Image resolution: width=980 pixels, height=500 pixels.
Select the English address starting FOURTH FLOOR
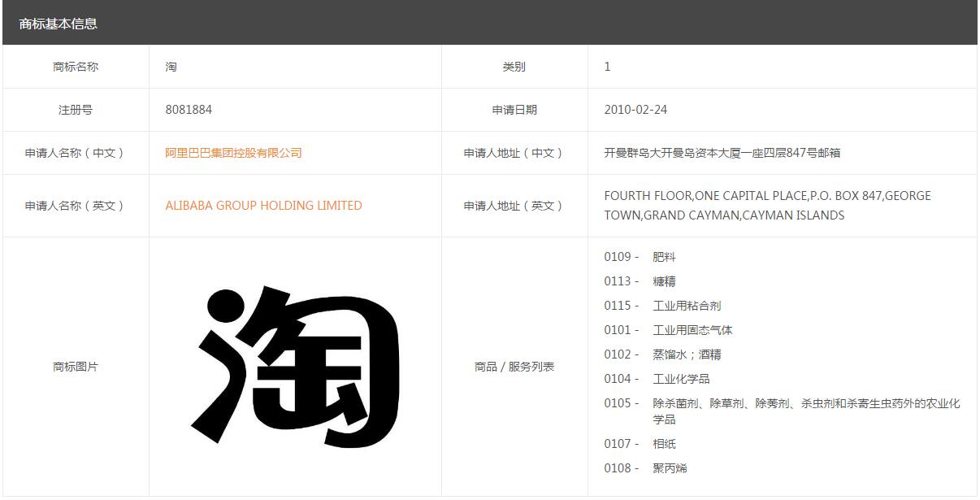coord(768,206)
